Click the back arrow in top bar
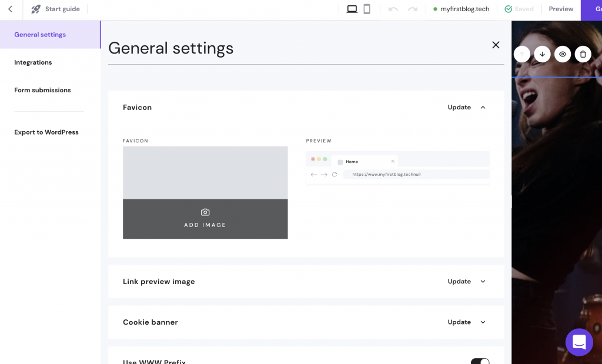The width and height of the screenshot is (602, 364). click(11, 9)
